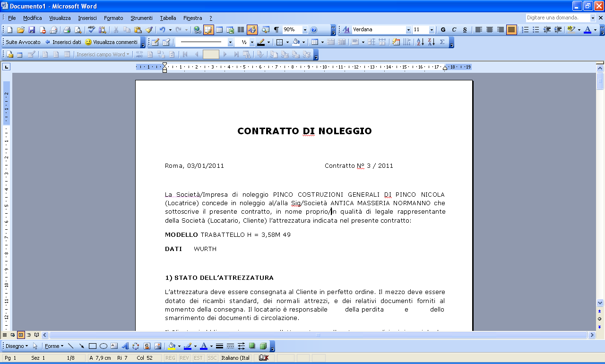Open the File menu
605x364 pixels.
pos(12,18)
